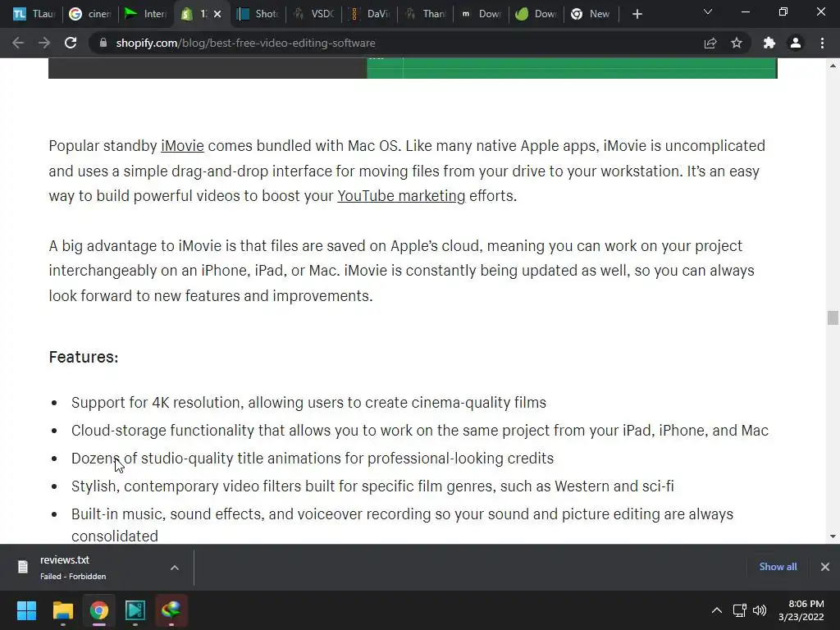Open the colorful globe app in taskbar
This screenshot has height=630, width=840.
coord(171,610)
